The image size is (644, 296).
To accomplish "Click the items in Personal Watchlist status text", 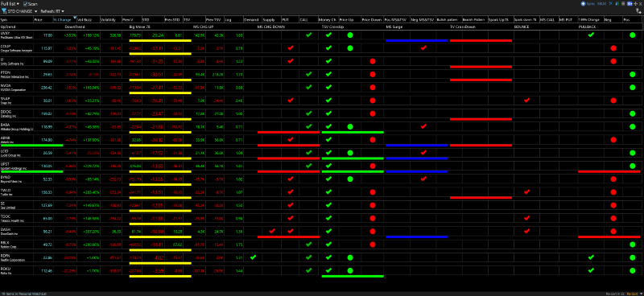I will pos(23,294).
